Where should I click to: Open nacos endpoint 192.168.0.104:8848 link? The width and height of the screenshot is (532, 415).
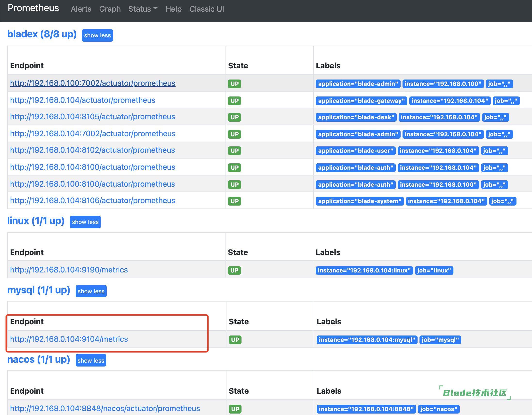pyautogui.click(x=105, y=408)
